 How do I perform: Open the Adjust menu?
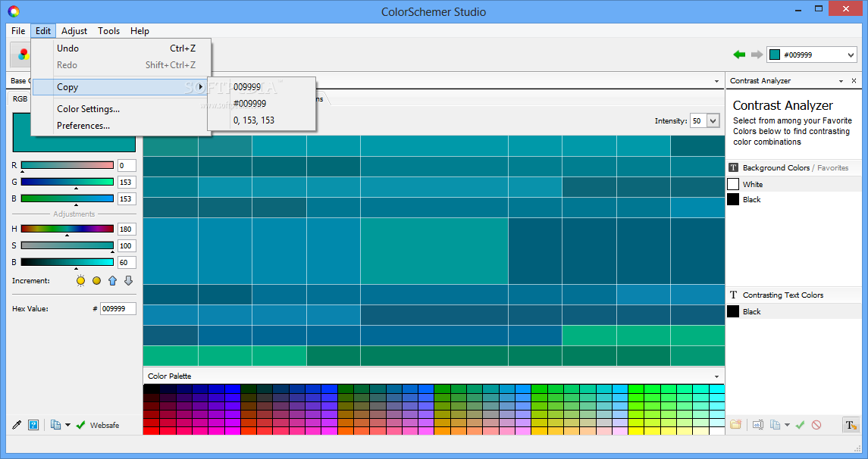click(74, 31)
